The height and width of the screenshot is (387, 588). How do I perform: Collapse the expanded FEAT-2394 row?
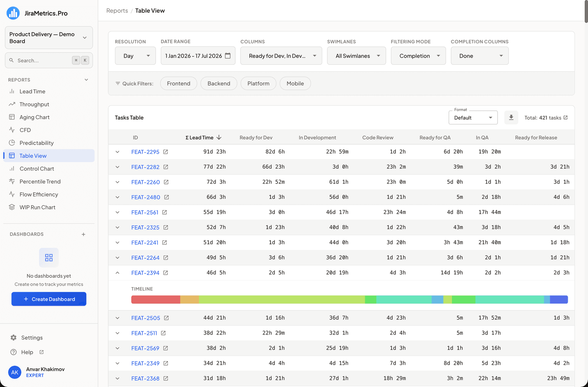(x=117, y=273)
